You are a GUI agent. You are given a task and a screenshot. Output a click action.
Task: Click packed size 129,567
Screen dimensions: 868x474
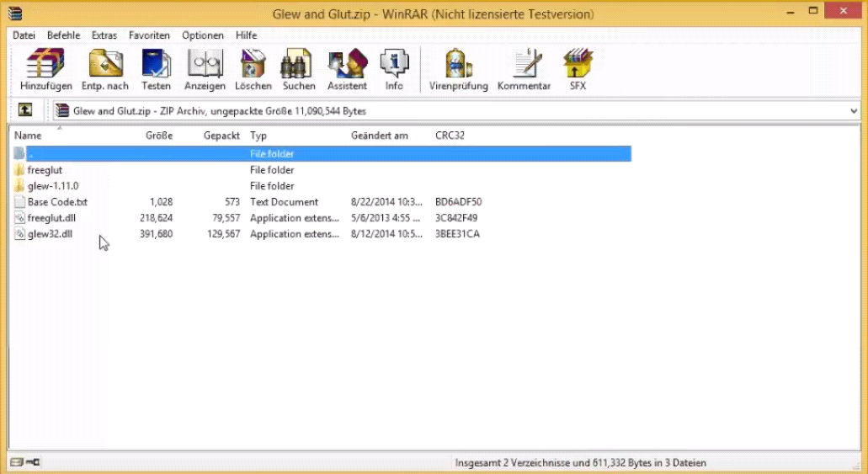pyautogui.click(x=224, y=234)
